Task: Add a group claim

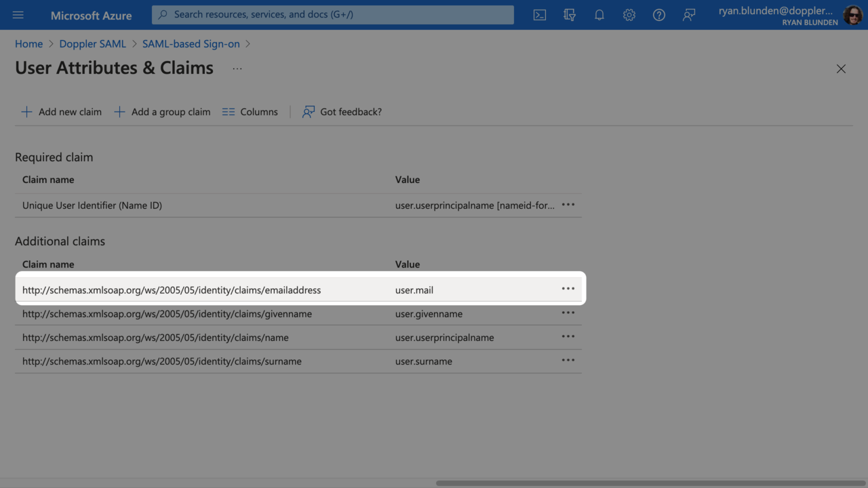Action: click(162, 112)
